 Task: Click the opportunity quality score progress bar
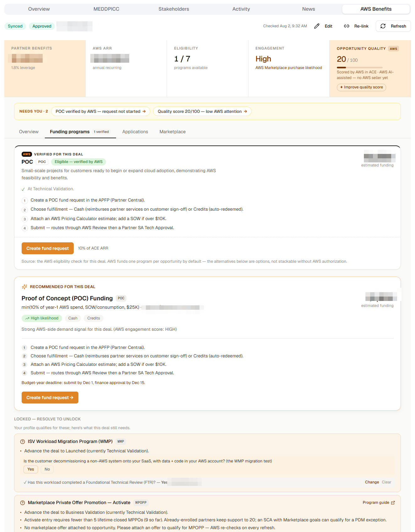point(360,67)
